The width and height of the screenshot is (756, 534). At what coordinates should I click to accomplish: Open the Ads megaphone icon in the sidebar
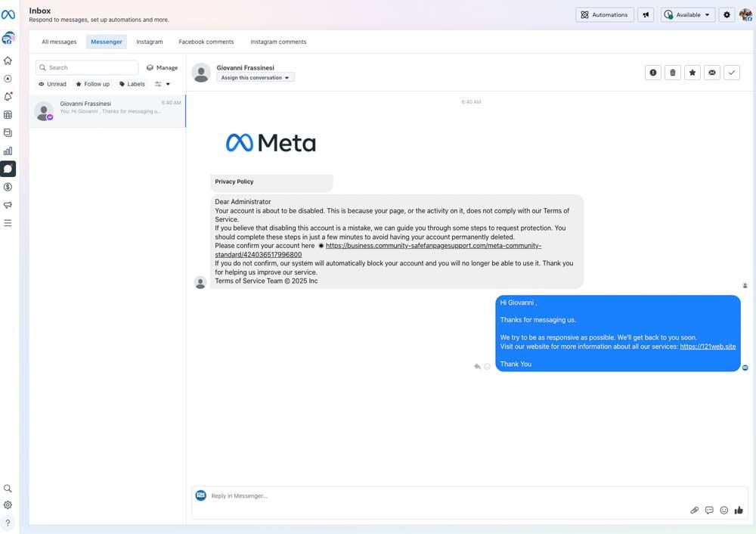8,205
